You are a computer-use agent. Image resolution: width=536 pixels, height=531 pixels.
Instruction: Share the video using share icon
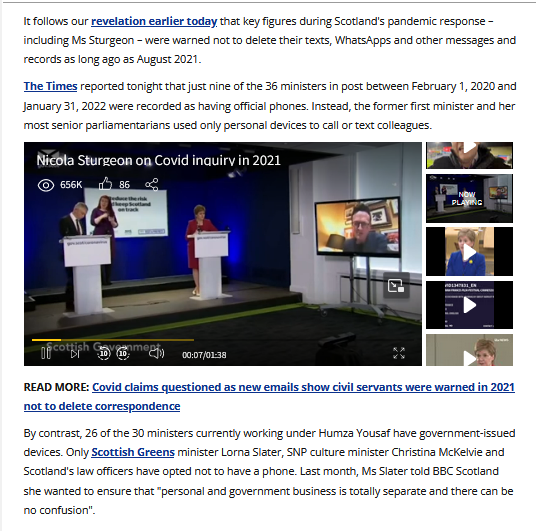(x=151, y=185)
